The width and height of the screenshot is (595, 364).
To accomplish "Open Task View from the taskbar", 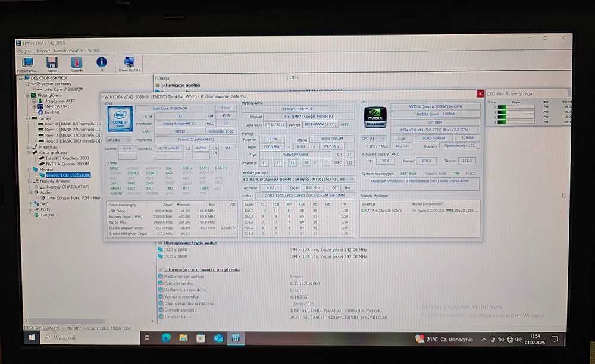I will click(148, 338).
